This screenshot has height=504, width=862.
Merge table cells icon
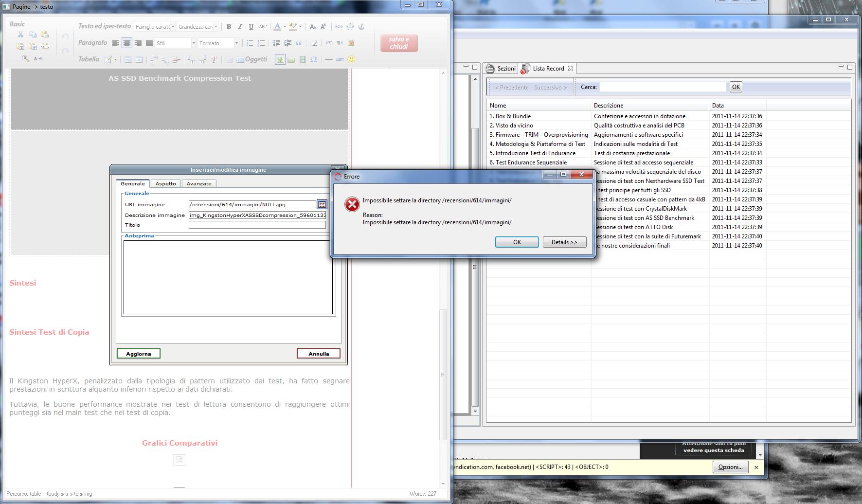tap(240, 59)
